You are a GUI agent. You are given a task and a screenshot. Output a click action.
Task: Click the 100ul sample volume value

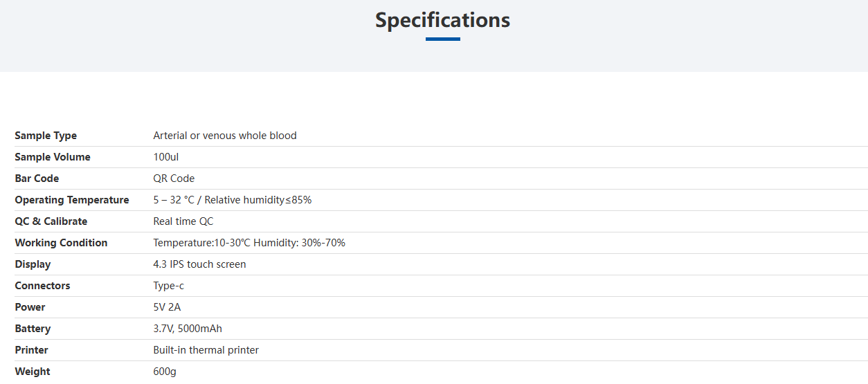pyautogui.click(x=166, y=157)
